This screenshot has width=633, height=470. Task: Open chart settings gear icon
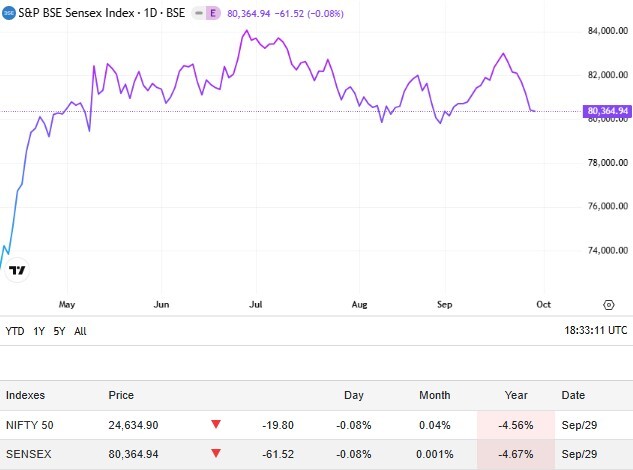pos(608,303)
